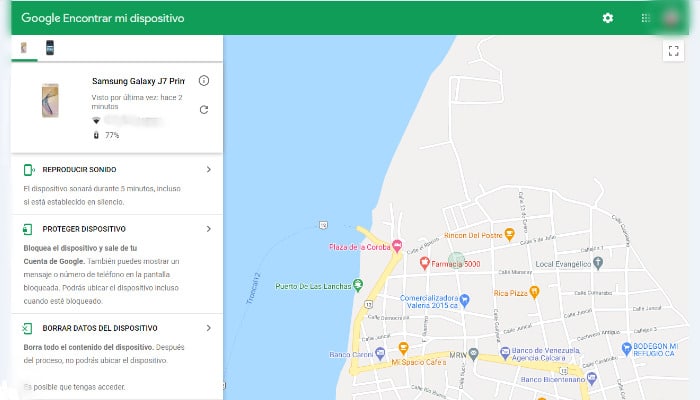Open the Google apps grid

[x=646, y=18]
